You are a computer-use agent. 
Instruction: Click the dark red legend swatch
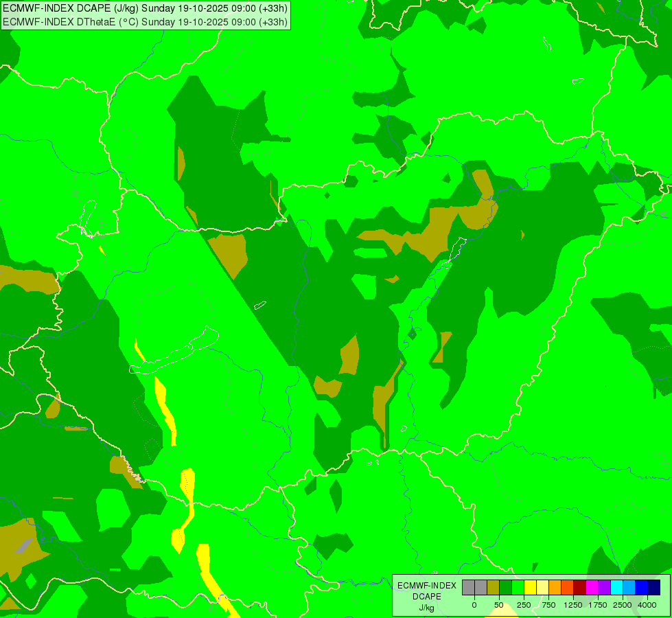click(x=580, y=587)
